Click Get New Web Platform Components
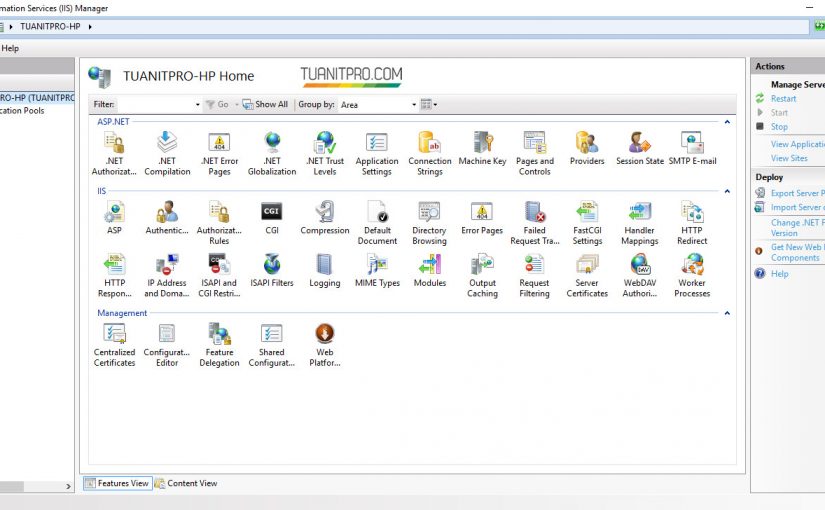The height and width of the screenshot is (510, 825). pos(797,252)
